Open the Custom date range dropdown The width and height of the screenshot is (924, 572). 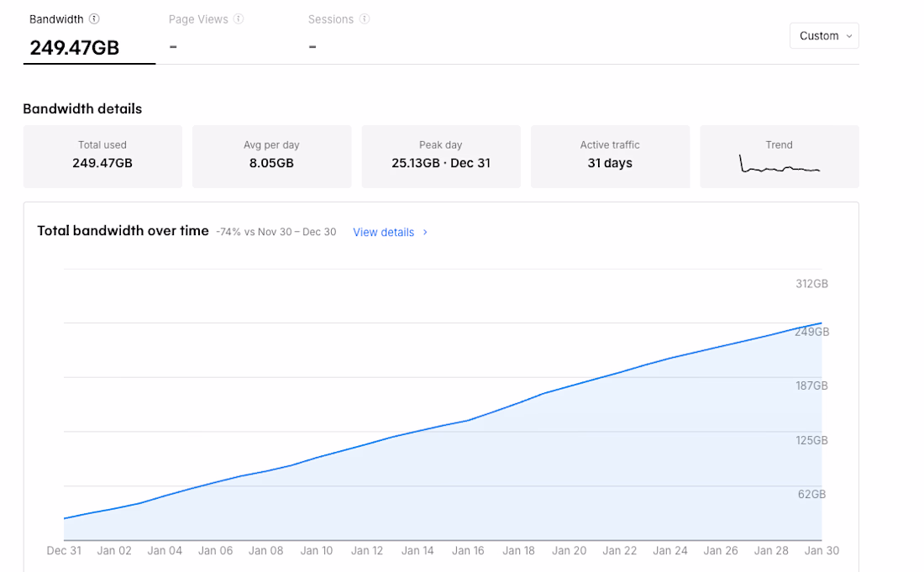click(x=824, y=36)
